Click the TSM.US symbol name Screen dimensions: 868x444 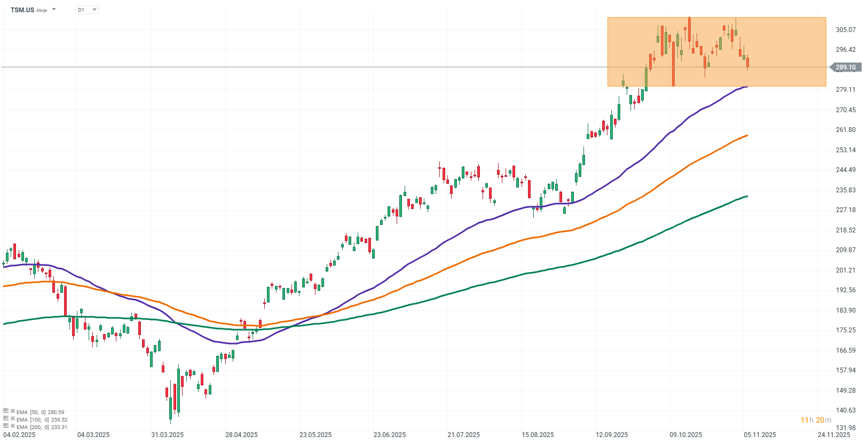click(x=22, y=10)
